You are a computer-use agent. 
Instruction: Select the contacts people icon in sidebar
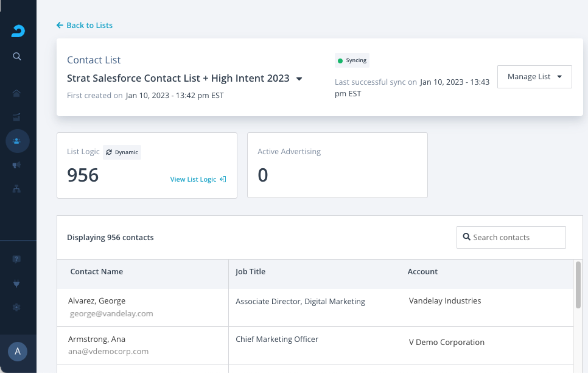click(17, 141)
